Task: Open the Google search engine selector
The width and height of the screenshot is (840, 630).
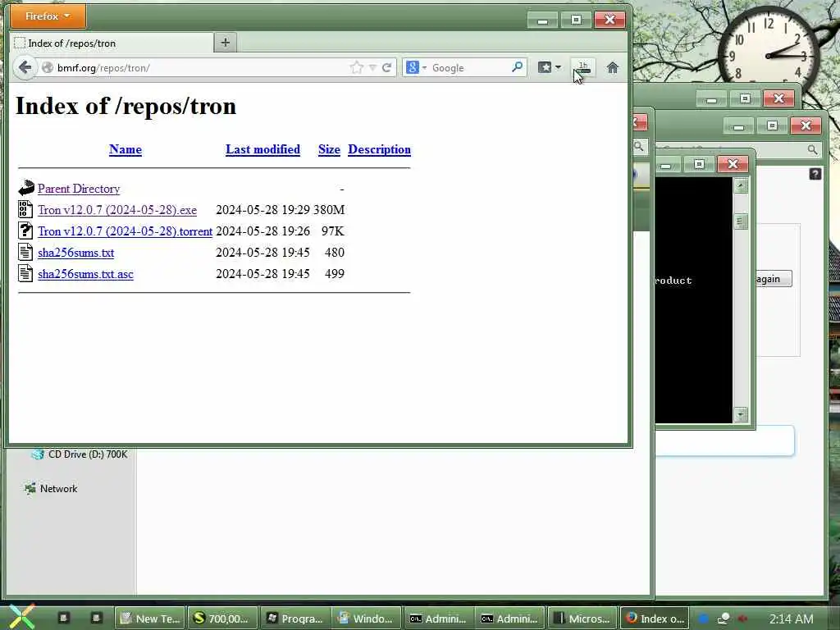Action: [416, 67]
